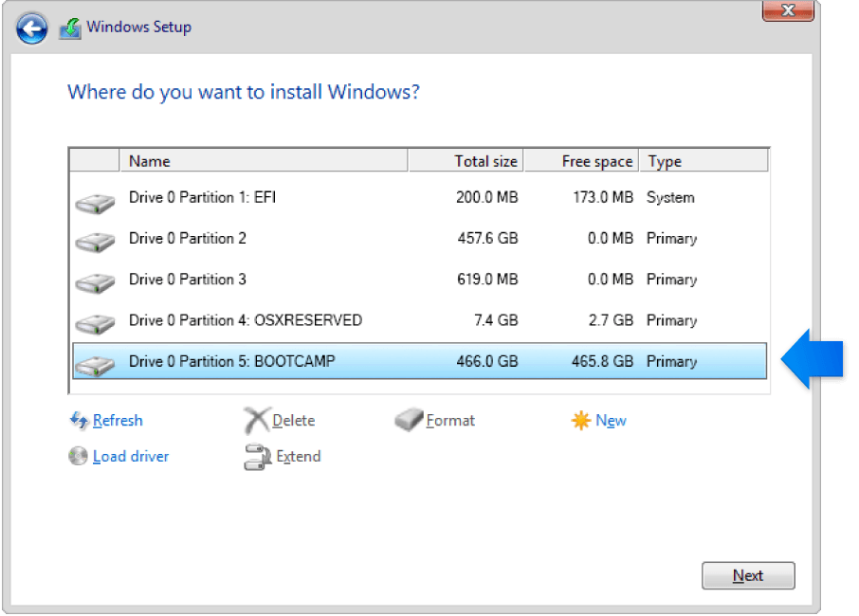The height and width of the screenshot is (616, 859).
Task: Click the 457.6 GB total size cell
Action: pyautogui.click(x=487, y=238)
